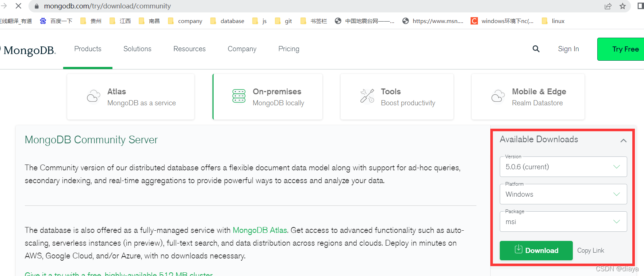Open the js bookmarks folder

(260, 21)
